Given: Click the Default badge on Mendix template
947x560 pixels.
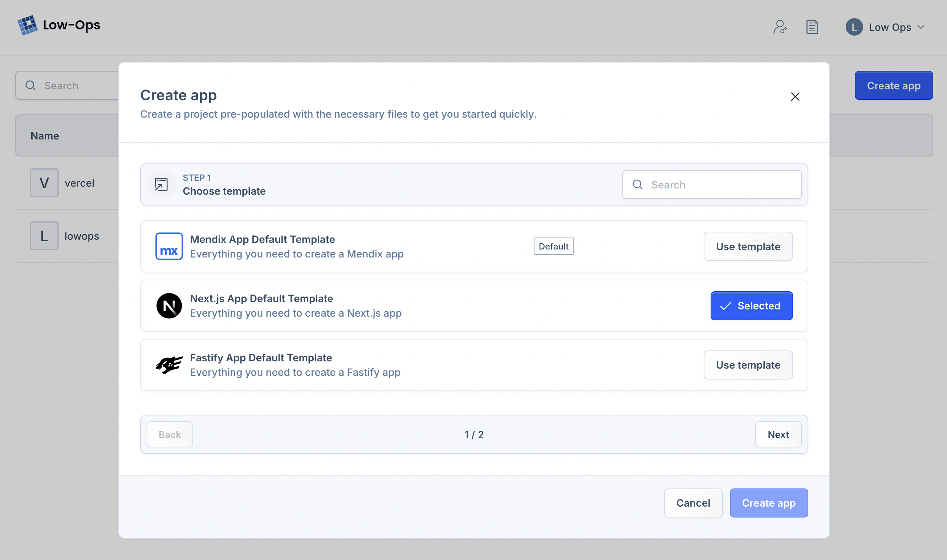Looking at the screenshot, I should (553, 247).
